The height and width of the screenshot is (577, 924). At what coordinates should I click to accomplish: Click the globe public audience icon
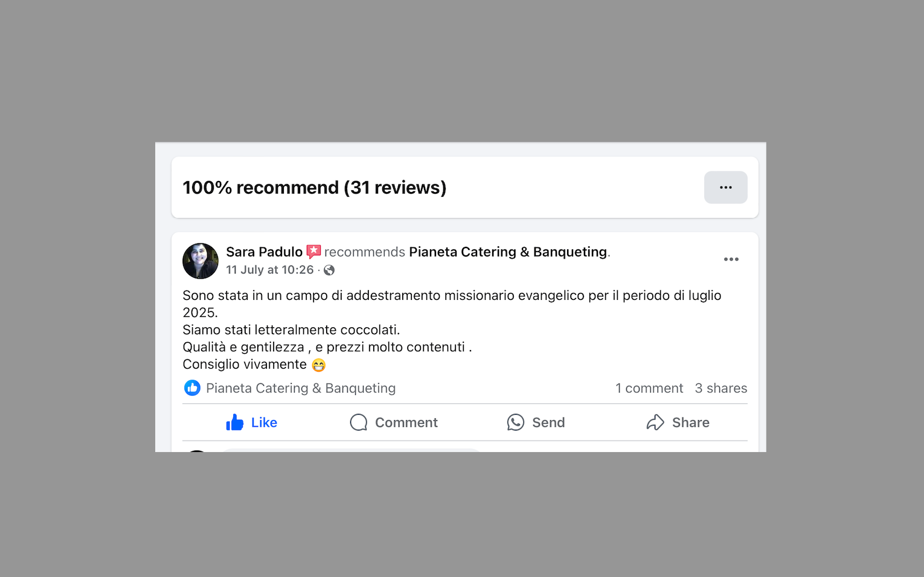(329, 270)
